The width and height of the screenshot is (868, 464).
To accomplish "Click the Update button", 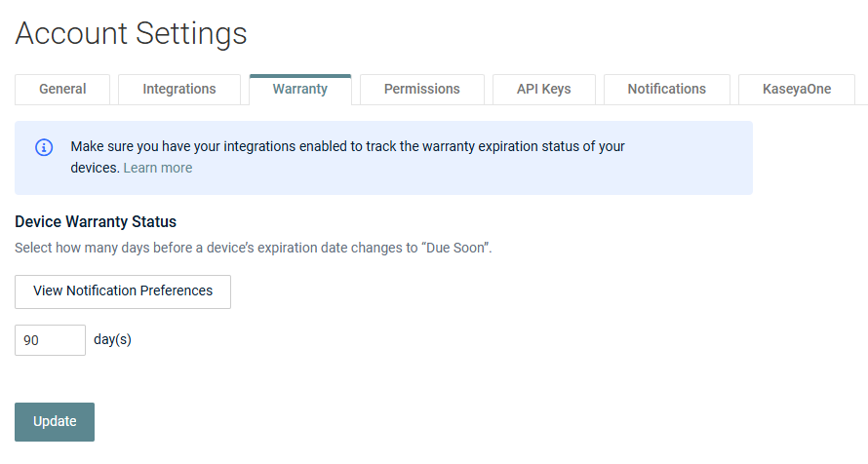I will (55, 422).
